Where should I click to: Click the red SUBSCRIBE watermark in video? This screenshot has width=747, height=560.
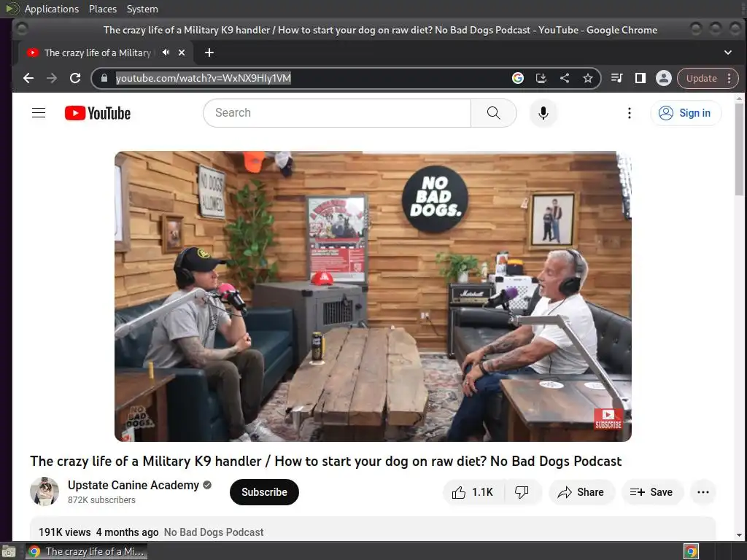[x=608, y=419]
